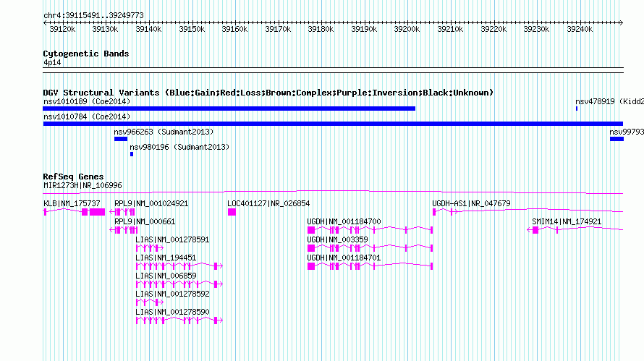Click the nsv966263 (Sudmant2013) label

(164, 132)
